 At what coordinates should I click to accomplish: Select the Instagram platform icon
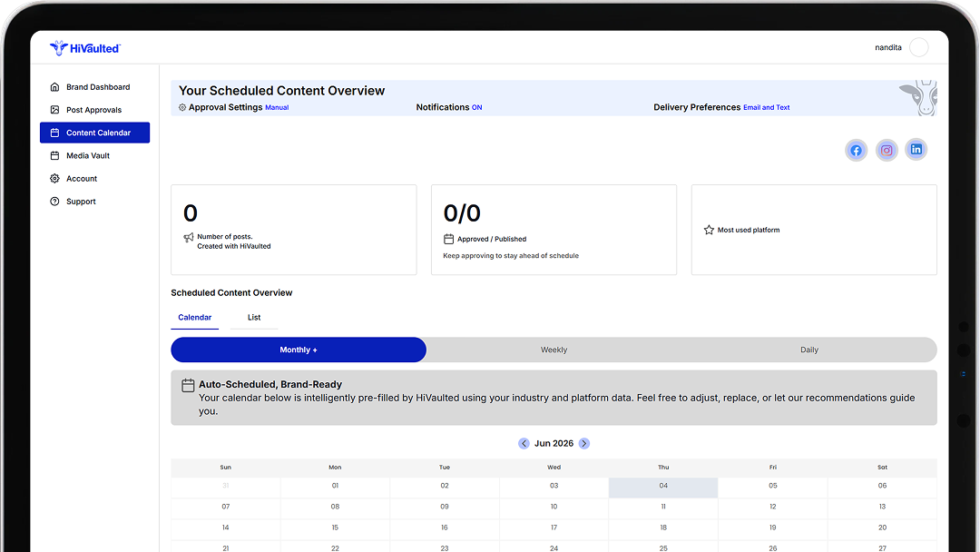(887, 150)
